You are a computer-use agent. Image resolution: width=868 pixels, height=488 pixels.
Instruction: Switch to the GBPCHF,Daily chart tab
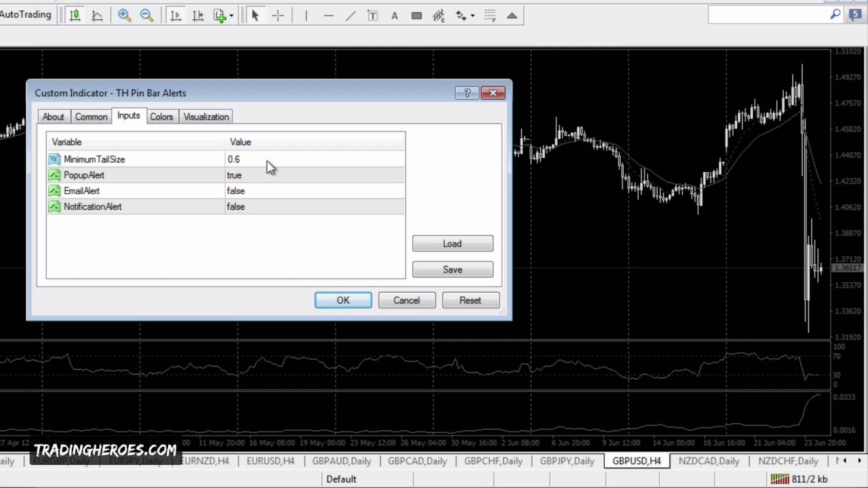[x=493, y=461]
